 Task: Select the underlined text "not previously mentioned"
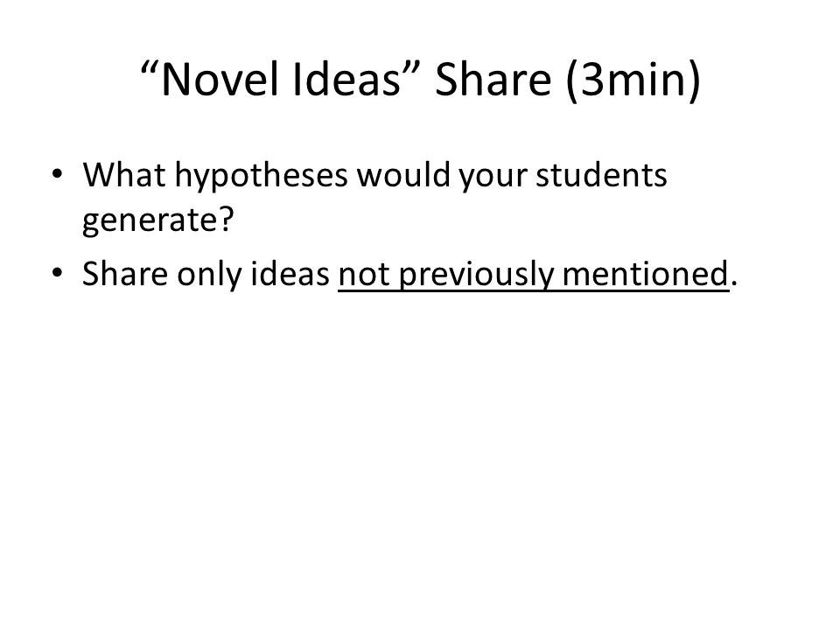(534, 275)
